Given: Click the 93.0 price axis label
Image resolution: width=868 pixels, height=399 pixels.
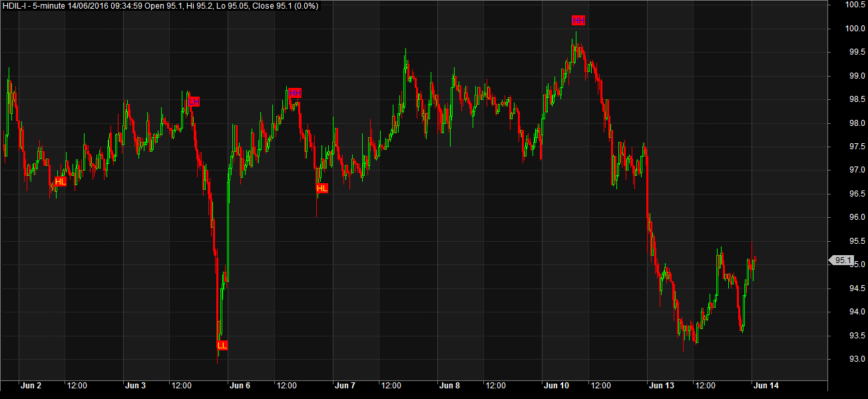Looking at the screenshot, I should click(x=857, y=359).
